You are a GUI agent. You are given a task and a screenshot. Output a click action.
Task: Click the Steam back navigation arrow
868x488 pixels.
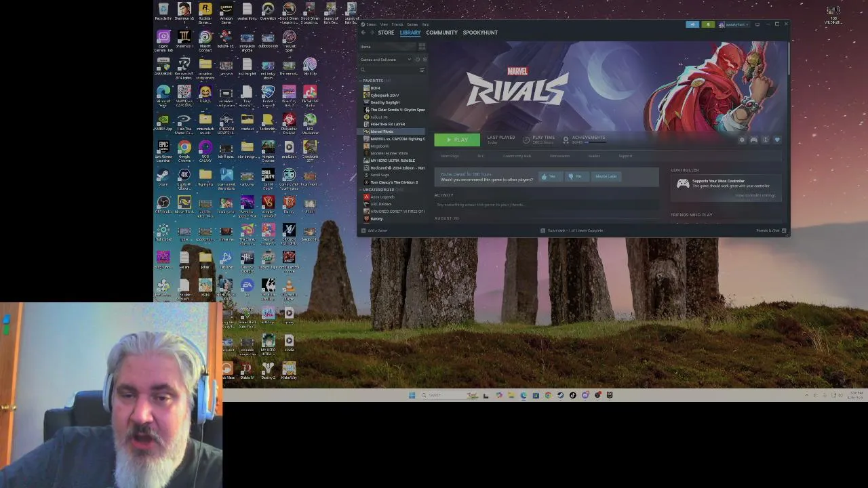(363, 33)
